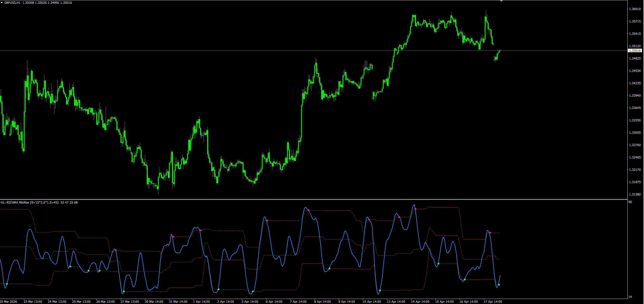
Task: Click the One Click Trading arrow beside GBPUSD,H1
Action: point(2,3)
